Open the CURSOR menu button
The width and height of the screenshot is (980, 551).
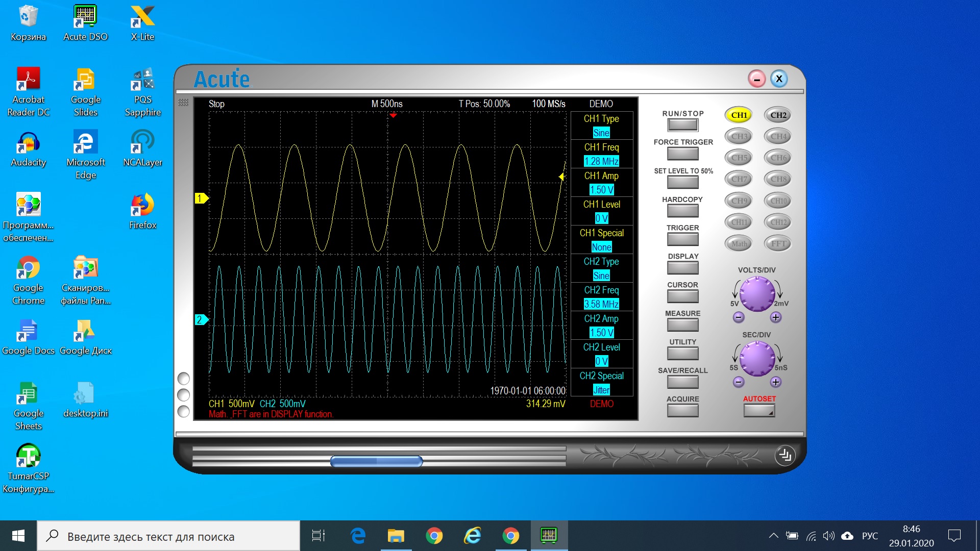[x=682, y=296]
